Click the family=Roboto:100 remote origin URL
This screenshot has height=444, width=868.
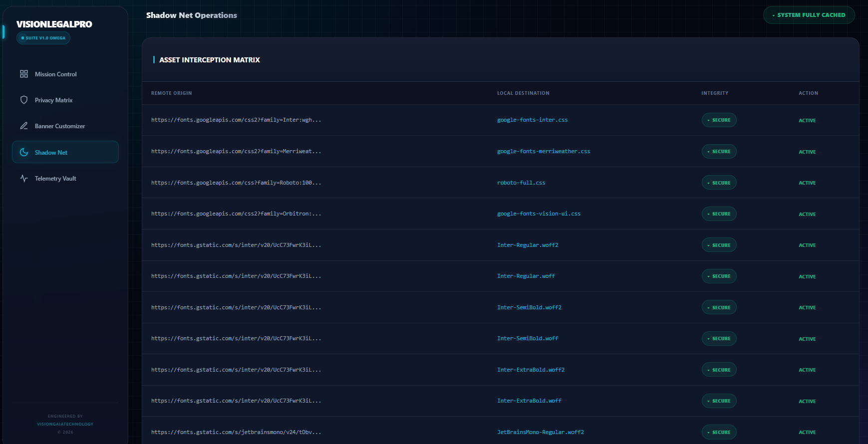[236, 183]
